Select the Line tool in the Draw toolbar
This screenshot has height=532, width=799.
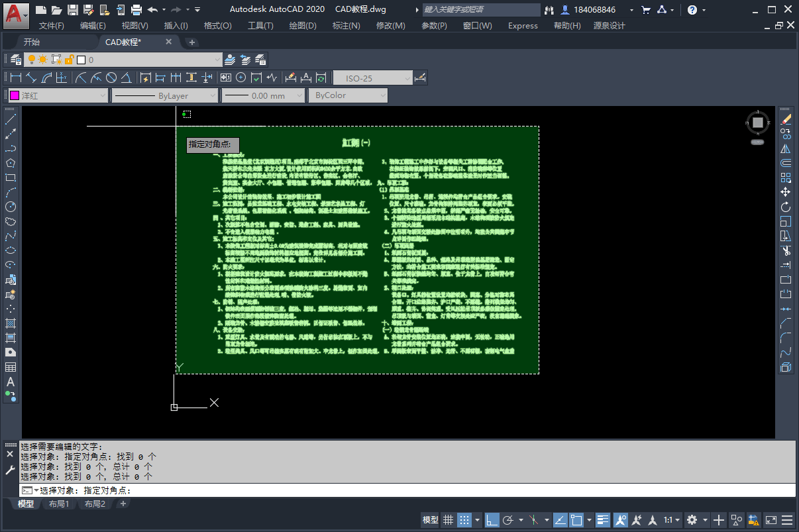pos(10,119)
